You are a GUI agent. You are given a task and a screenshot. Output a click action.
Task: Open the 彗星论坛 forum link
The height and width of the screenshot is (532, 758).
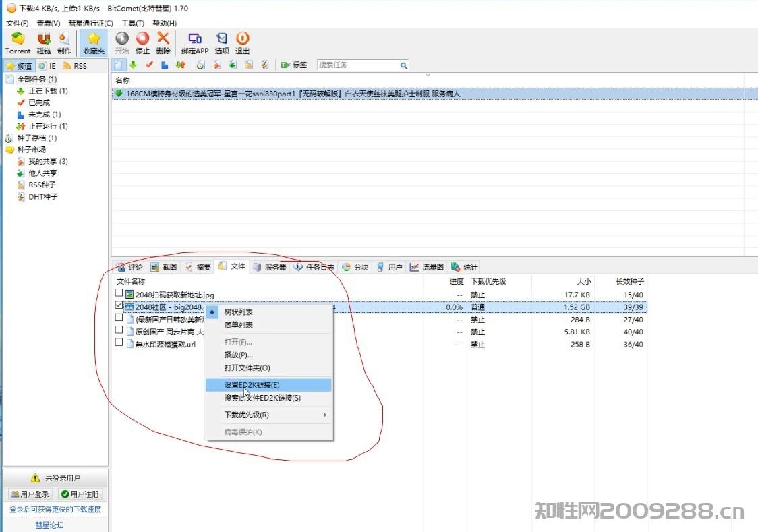(x=49, y=525)
